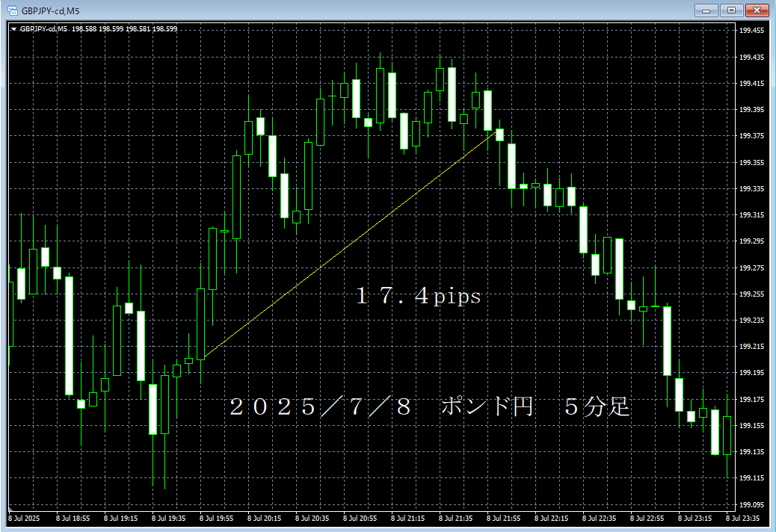Screen dimensions: 776x532
Task: Click price label 199.355 on price scale
Action: 752,163
